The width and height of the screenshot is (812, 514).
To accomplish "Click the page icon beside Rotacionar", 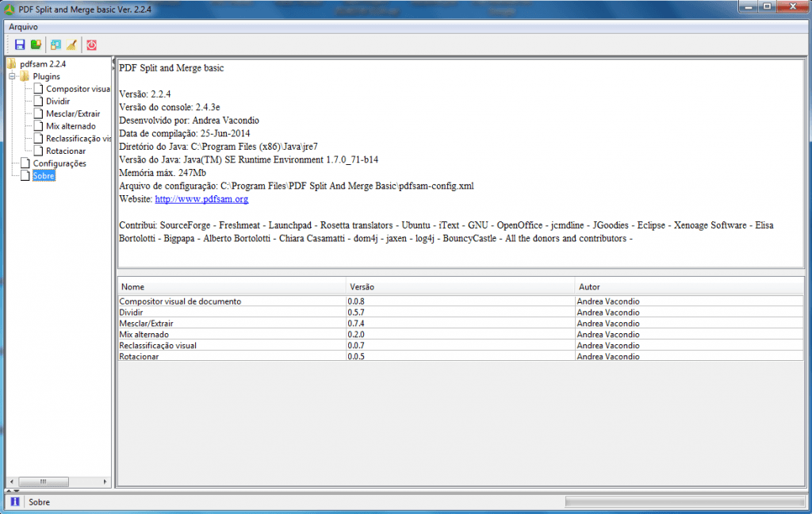I will tap(38, 151).
